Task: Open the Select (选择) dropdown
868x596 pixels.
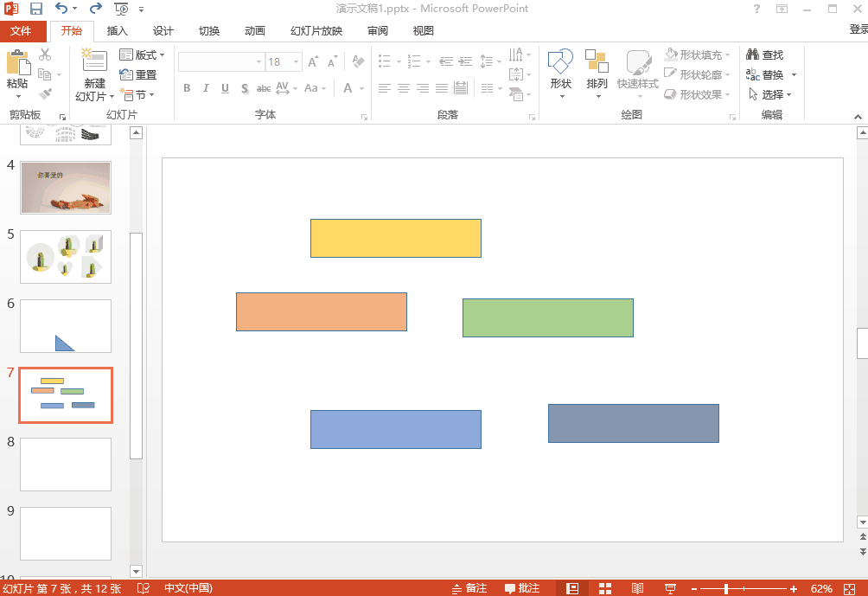Action: pos(770,94)
